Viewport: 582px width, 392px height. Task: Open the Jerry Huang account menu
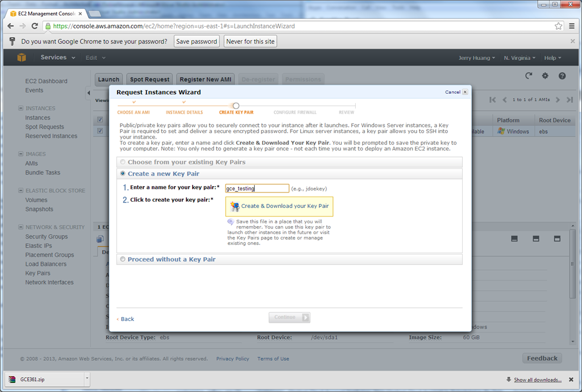coord(477,58)
